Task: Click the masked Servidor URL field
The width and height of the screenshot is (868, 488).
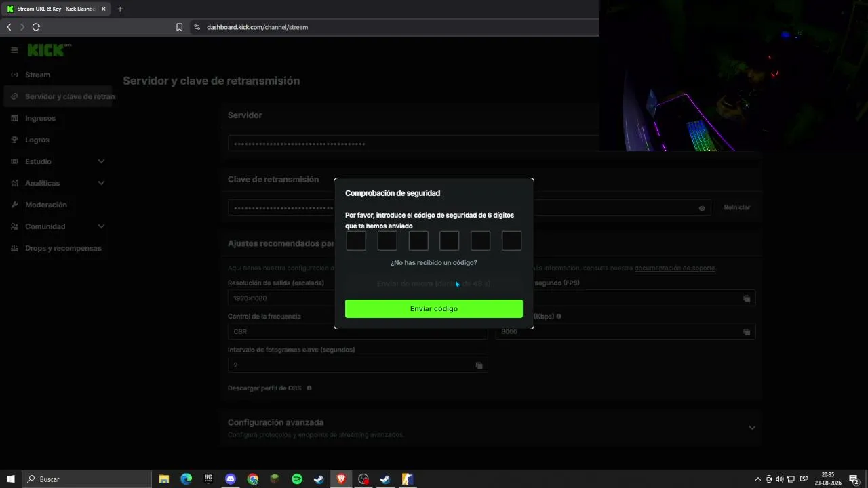Action: pos(414,144)
